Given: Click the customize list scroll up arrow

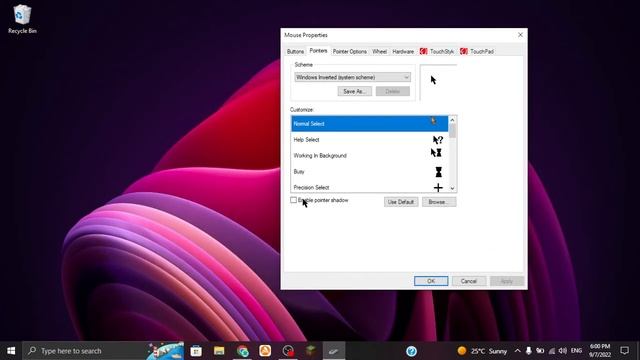Looking at the screenshot, I should tap(452, 120).
